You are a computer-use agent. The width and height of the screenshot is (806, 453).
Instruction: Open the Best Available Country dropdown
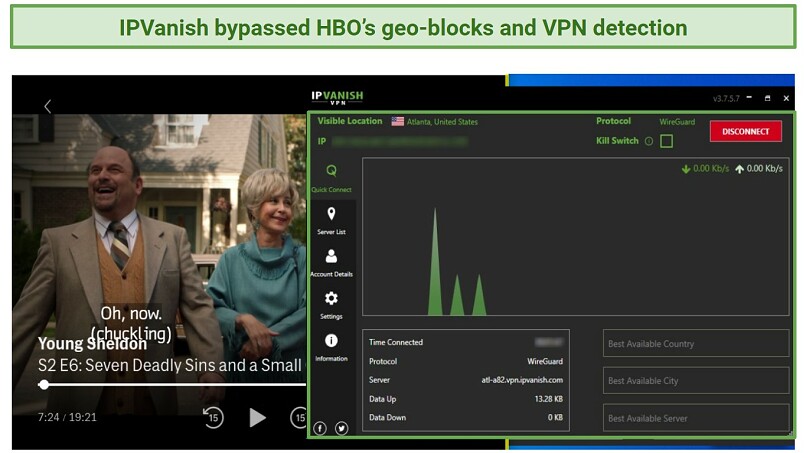(696, 343)
